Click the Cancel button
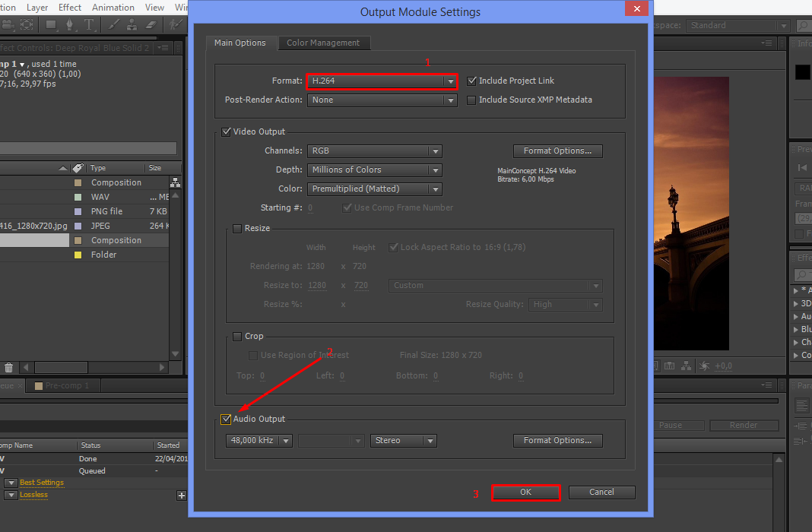812x532 pixels. [x=601, y=492]
